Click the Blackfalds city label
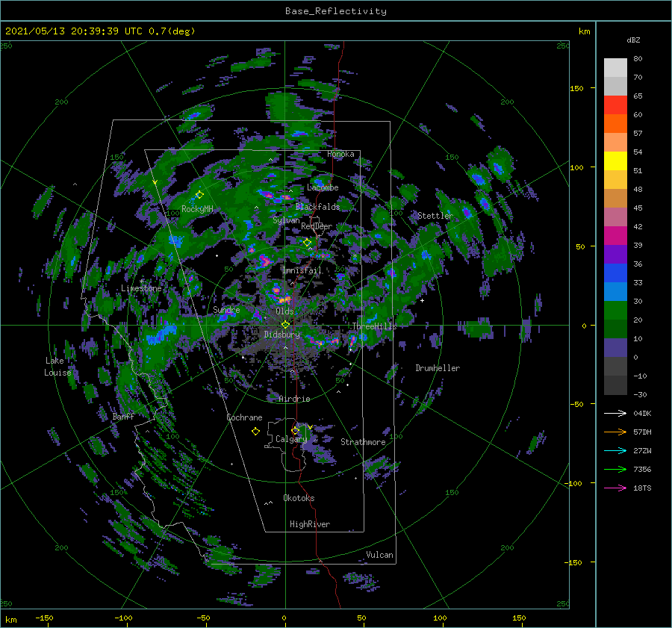Viewport: 672px width, 628px height. coord(317,207)
